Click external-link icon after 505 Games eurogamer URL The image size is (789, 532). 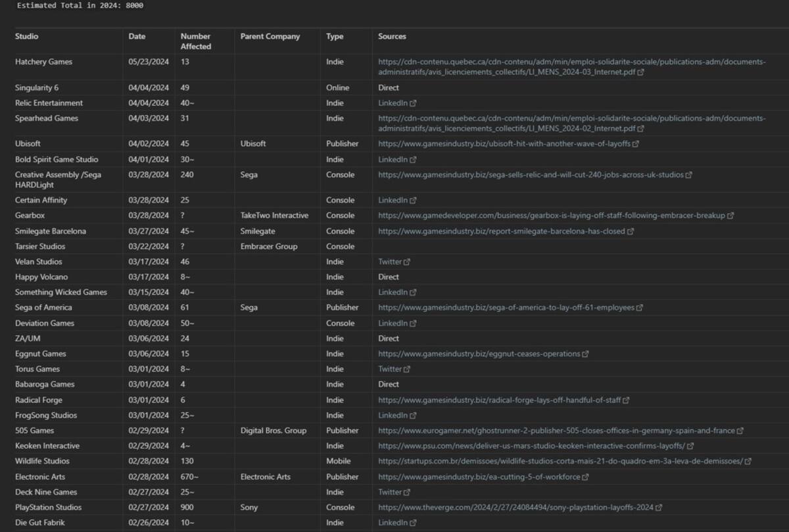pyautogui.click(x=740, y=431)
